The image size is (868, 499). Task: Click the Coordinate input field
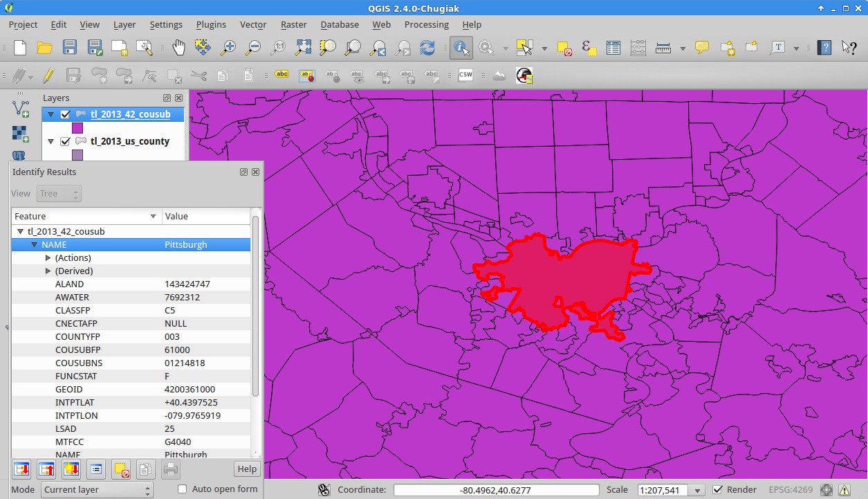point(495,490)
